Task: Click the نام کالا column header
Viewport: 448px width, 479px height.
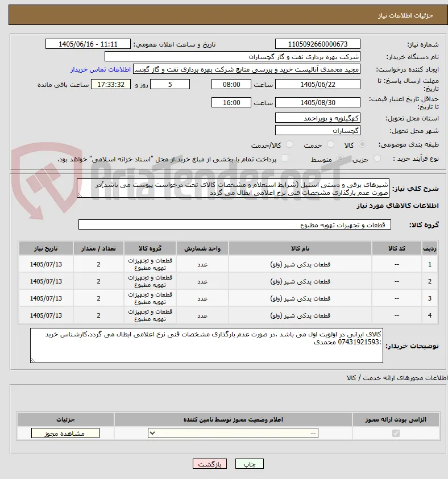Action: pyautogui.click(x=300, y=248)
